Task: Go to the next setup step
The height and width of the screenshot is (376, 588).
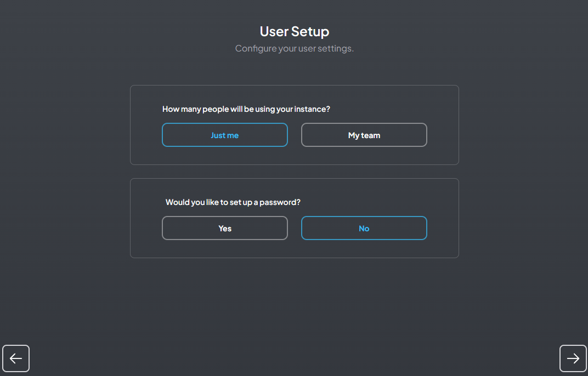Action: (x=573, y=358)
